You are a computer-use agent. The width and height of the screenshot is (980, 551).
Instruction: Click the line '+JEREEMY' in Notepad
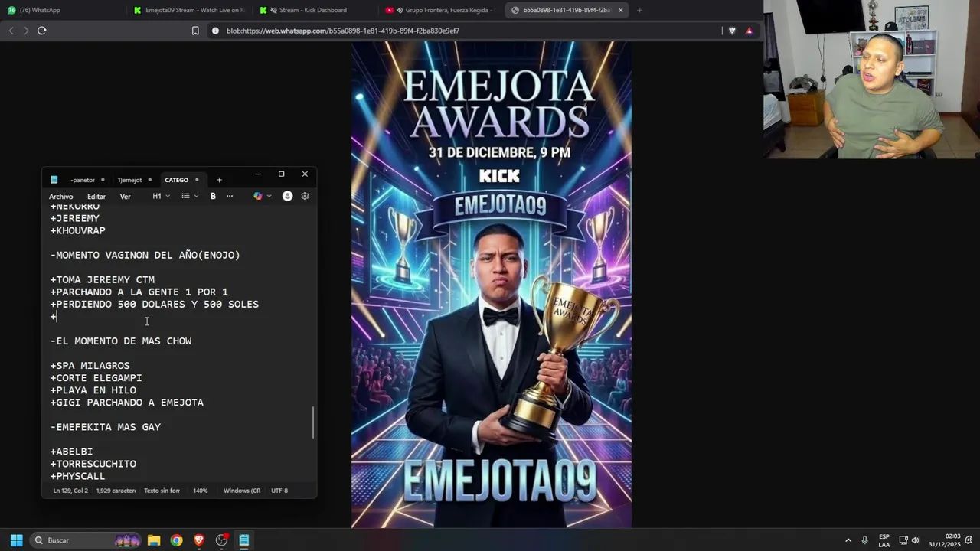point(75,219)
